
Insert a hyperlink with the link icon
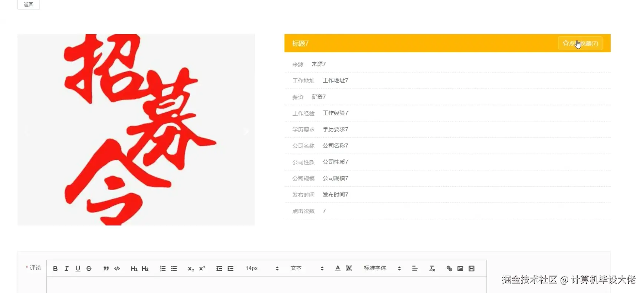click(449, 269)
